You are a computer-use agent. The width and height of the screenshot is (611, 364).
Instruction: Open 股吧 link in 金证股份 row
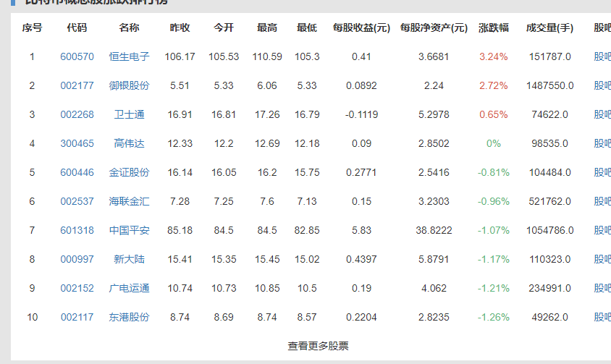602,172
